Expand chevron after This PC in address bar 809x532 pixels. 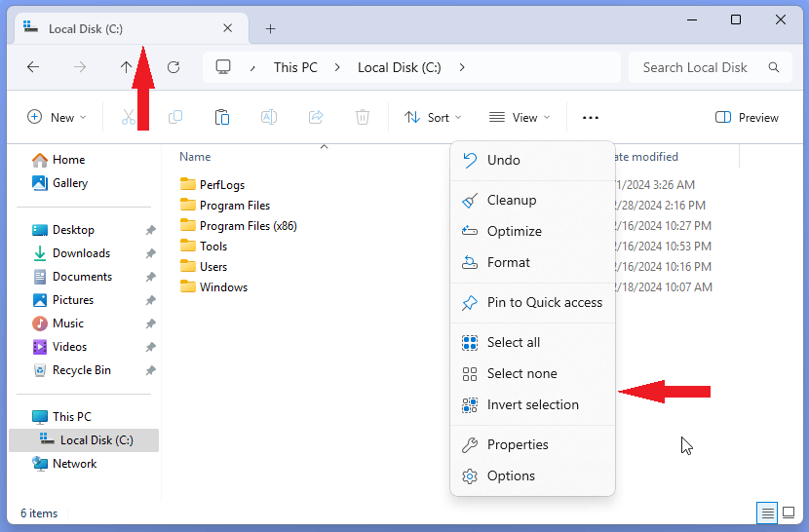337,67
